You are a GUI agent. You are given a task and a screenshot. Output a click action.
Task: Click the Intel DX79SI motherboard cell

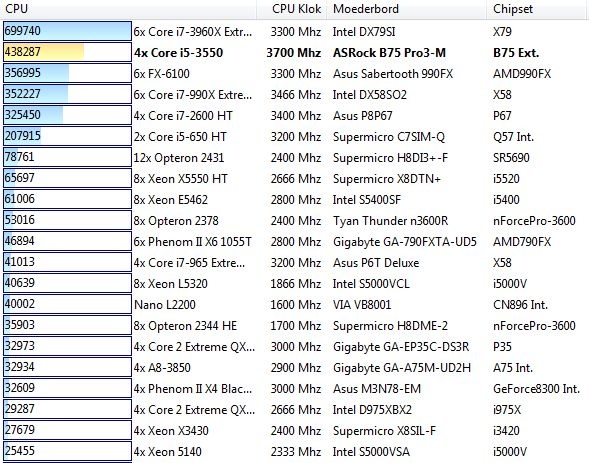364,32
